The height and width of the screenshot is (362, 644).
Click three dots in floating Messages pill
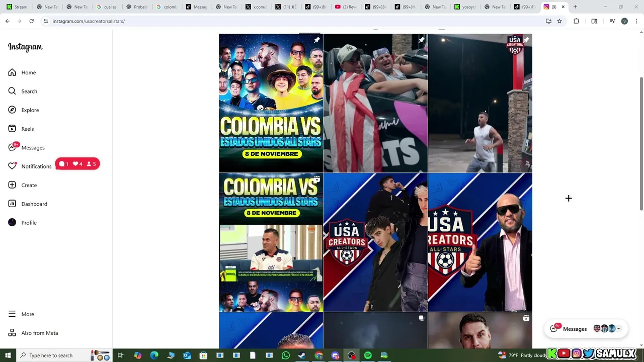(618, 329)
